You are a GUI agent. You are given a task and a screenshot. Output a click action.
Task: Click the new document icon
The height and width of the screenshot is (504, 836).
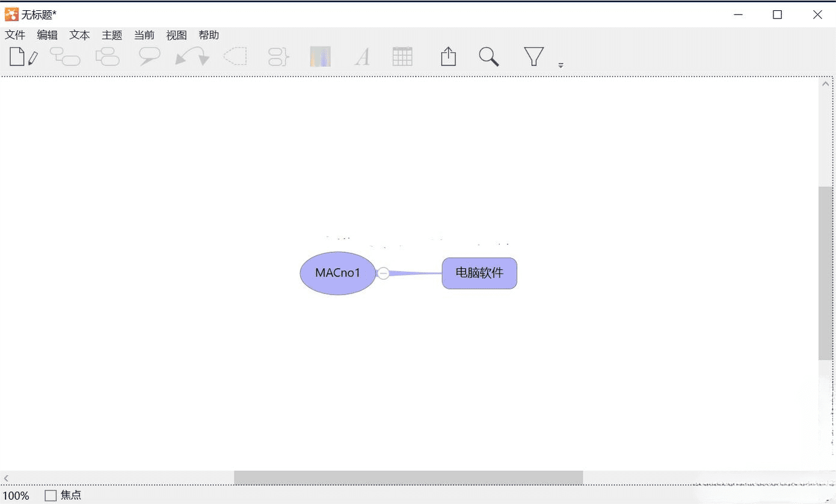tap(23, 57)
